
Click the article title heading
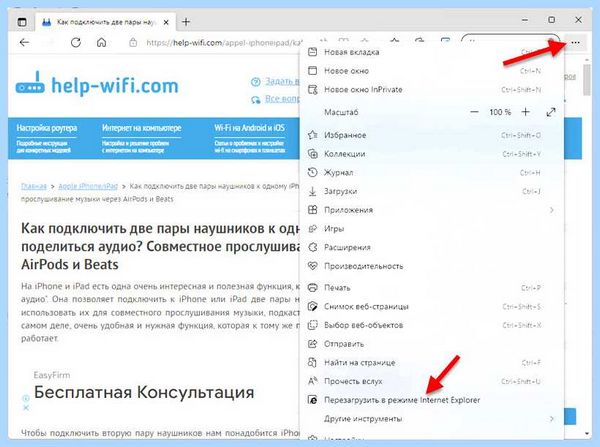pos(160,246)
